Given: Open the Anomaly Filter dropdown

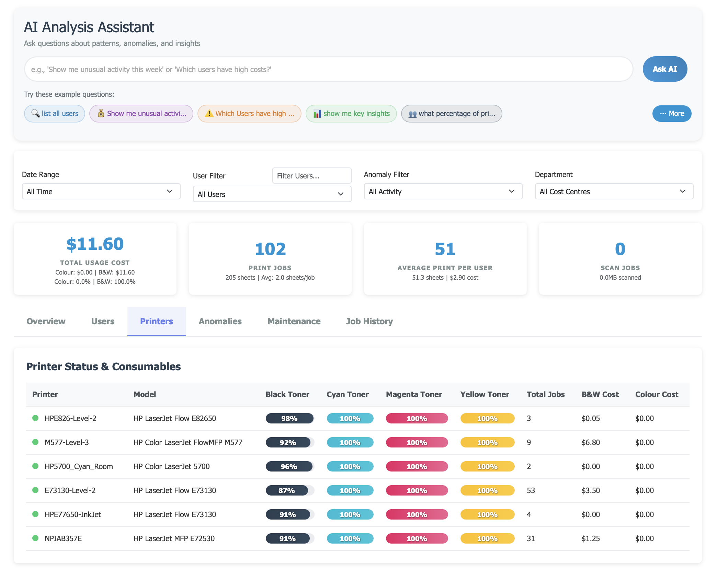Looking at the screenshot, I should pyautogui.click(x=443, y=191).
